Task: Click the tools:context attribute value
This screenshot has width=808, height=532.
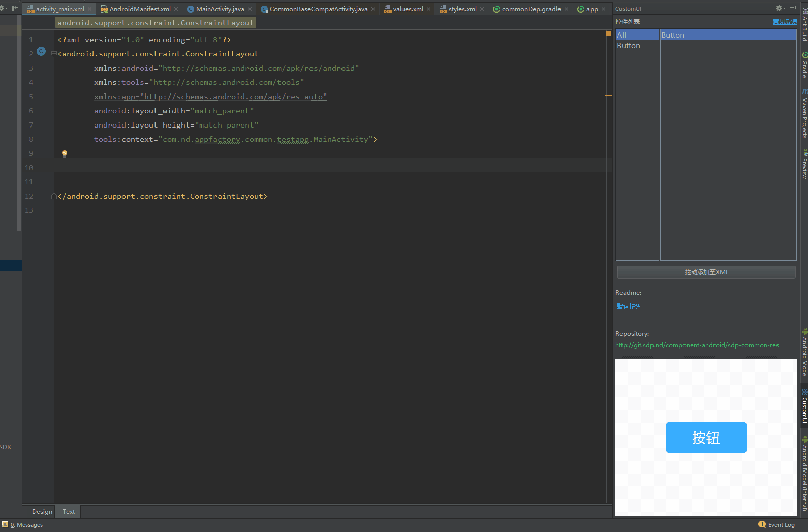Action: coord(265,139)
